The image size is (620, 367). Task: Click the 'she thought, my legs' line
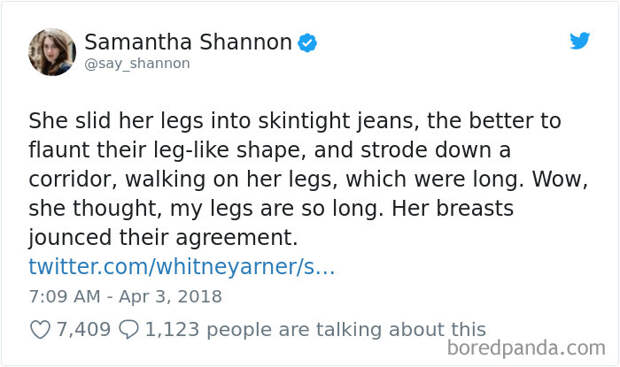[x=271, y=208]
